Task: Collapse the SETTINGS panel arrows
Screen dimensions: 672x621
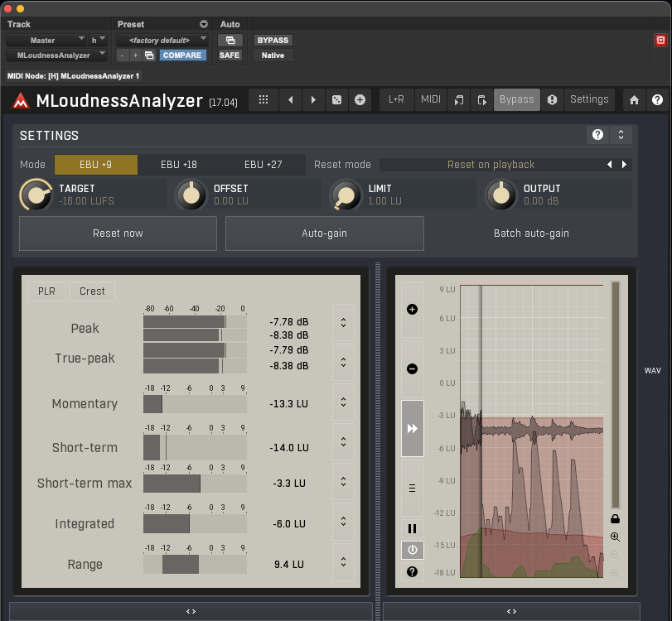Action: point(621,135)
